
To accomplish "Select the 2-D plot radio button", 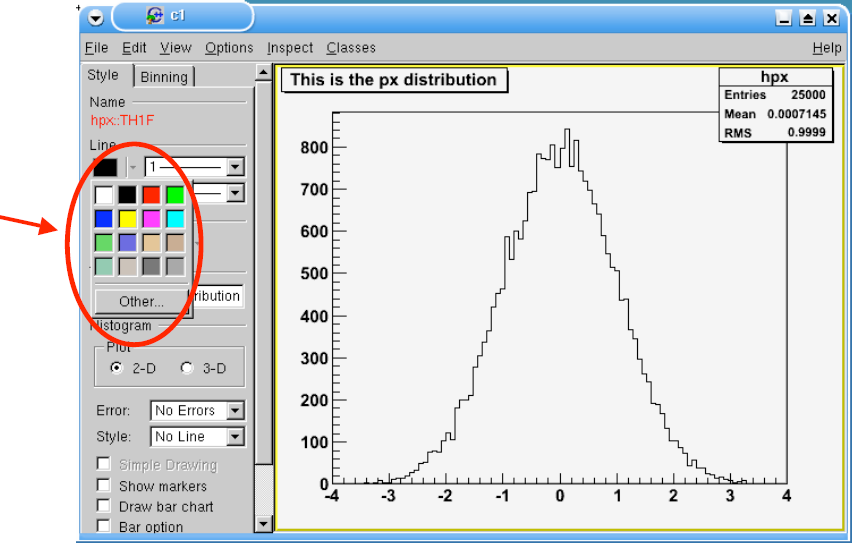I will coord(116,368).
